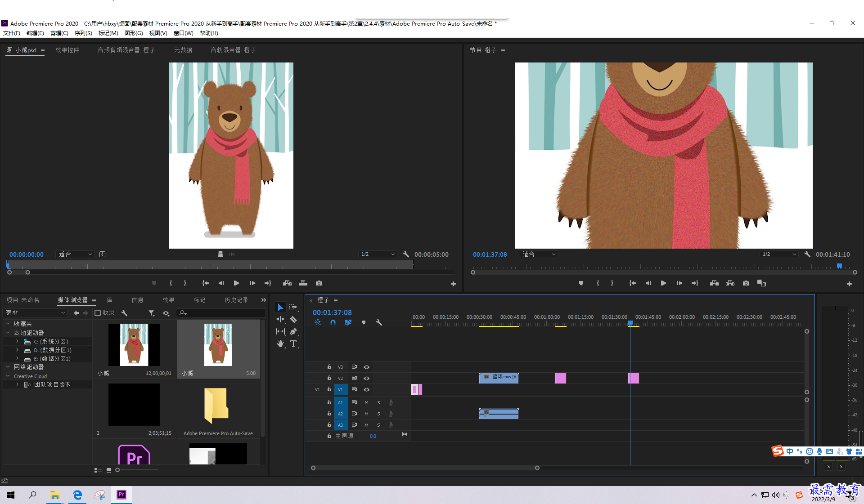Toggle linked selection in timeline
The image size is (864, 504).
coord(348,322)
